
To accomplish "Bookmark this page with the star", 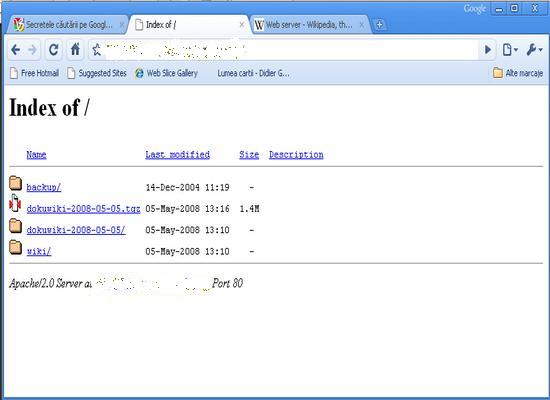I will pos(97,50).
